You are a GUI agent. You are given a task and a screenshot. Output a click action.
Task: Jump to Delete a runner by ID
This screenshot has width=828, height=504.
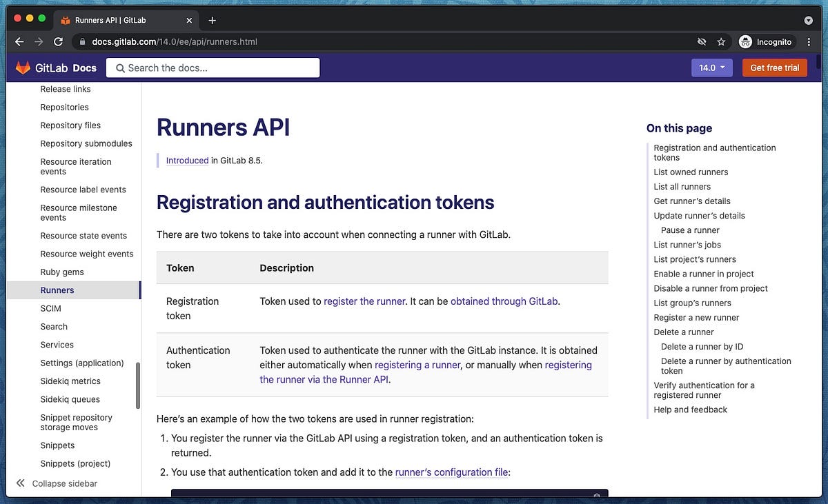702,347
